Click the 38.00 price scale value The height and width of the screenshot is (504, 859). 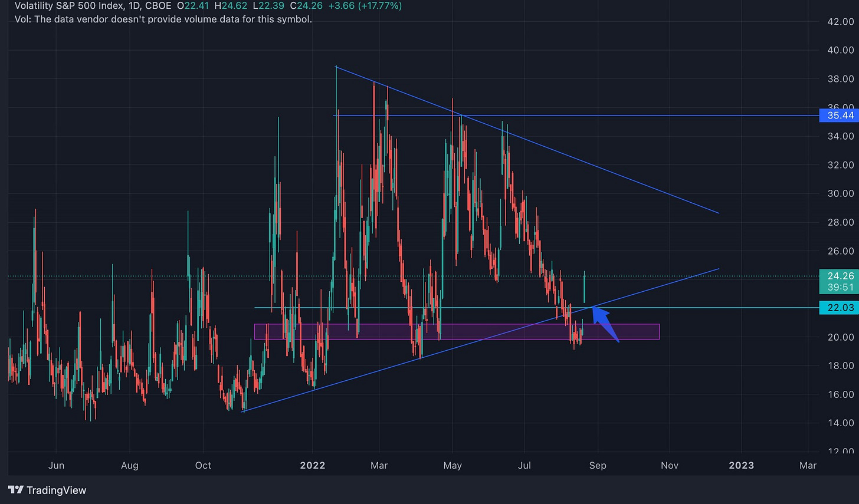coord(840,79)
